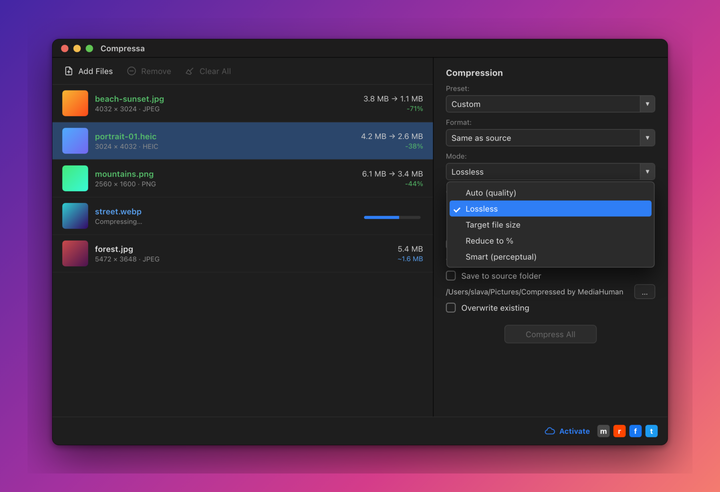Viewport: 720px width, 492px height.
Task: Select the portrait-01.heic blue thumbnail
Action: click(x=75, y=141)
